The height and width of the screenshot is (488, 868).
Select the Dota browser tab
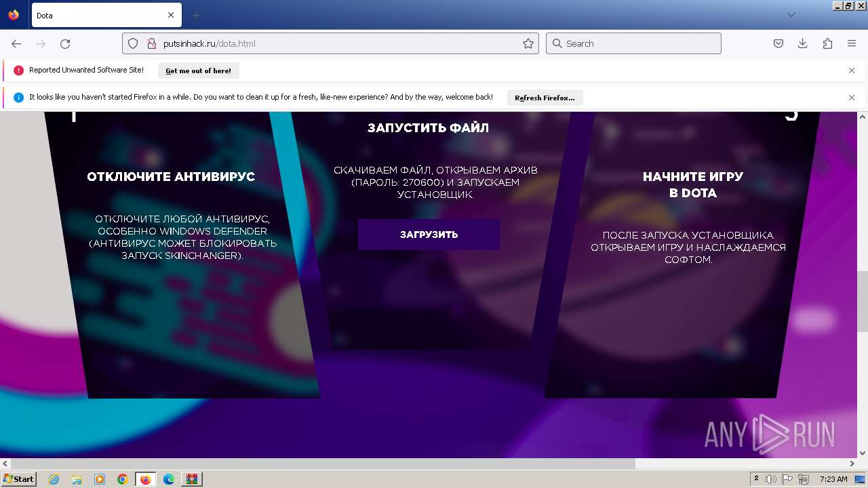[106, 15]
